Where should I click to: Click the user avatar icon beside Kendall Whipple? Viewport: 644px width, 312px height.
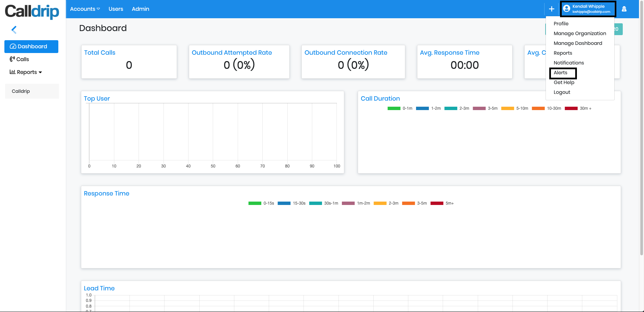pyautogui.click(x=567, y=8)
